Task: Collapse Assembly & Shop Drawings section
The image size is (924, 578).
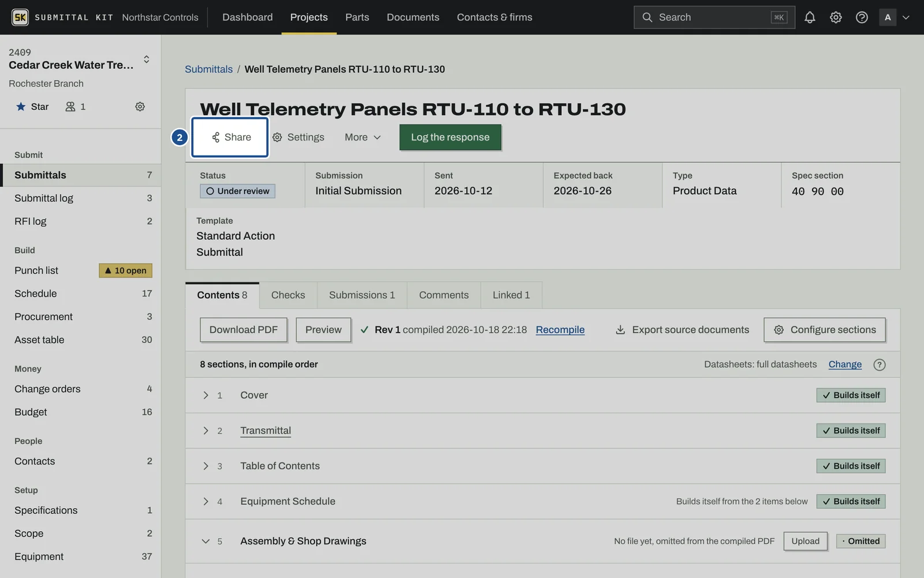Action: point(206,542)
